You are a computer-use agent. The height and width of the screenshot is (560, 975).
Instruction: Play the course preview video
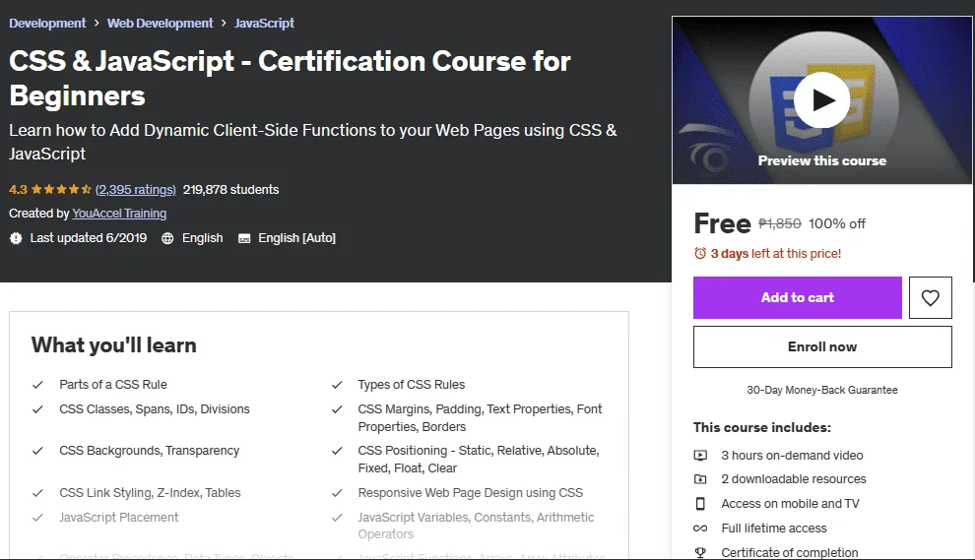(821, 100)
